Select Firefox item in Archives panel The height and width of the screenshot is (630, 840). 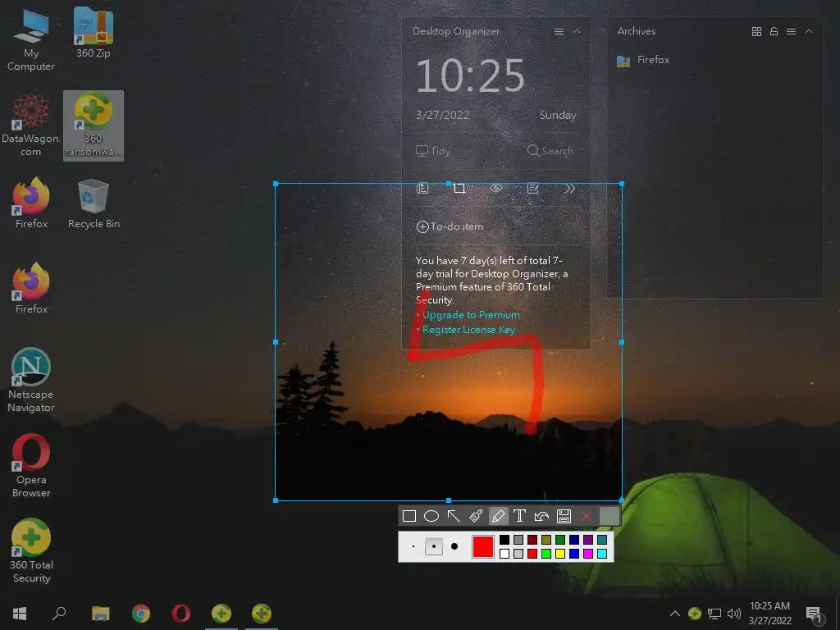tap(643, 60)
